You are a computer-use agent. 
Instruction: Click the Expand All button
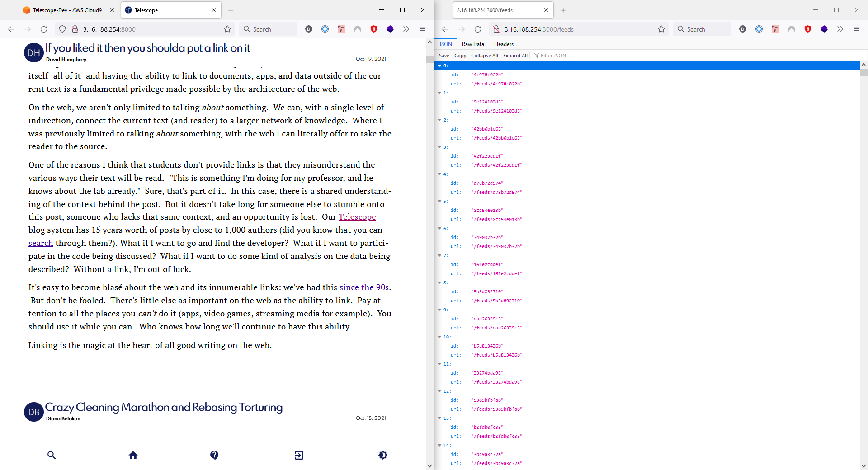click(x=515, y=56)
